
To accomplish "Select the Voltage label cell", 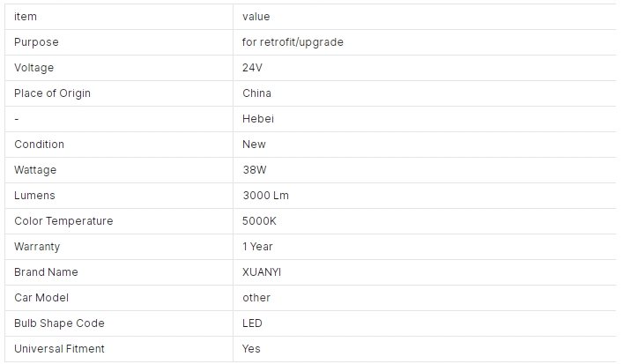I will click(119, 68).
